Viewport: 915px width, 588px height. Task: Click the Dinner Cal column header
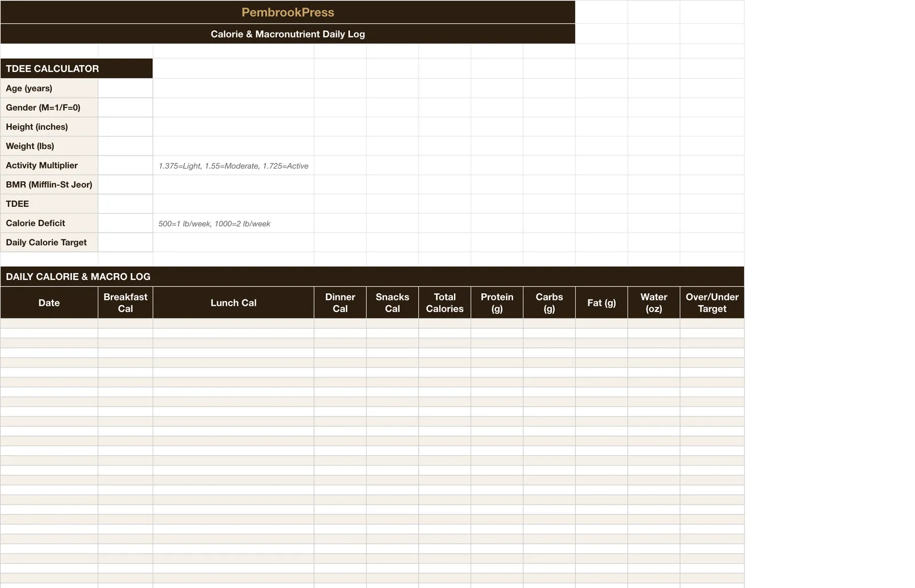[x=340, y=303]
